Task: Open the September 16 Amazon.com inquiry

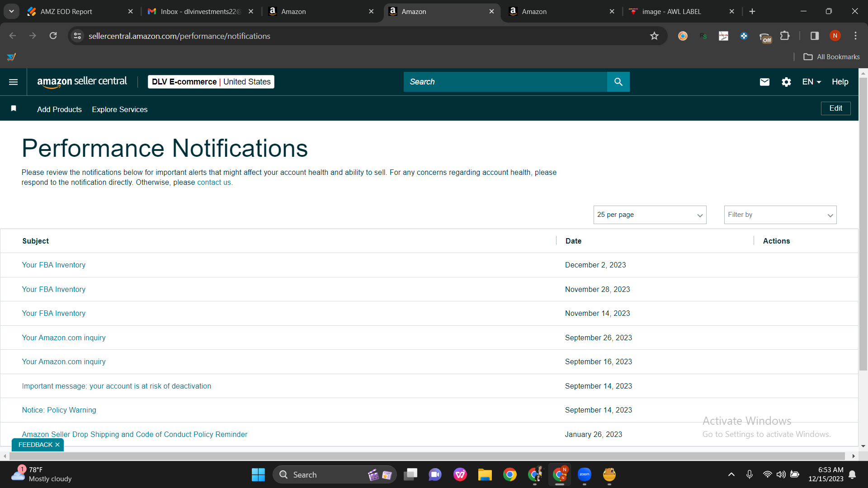Action: tap(64, 361)
